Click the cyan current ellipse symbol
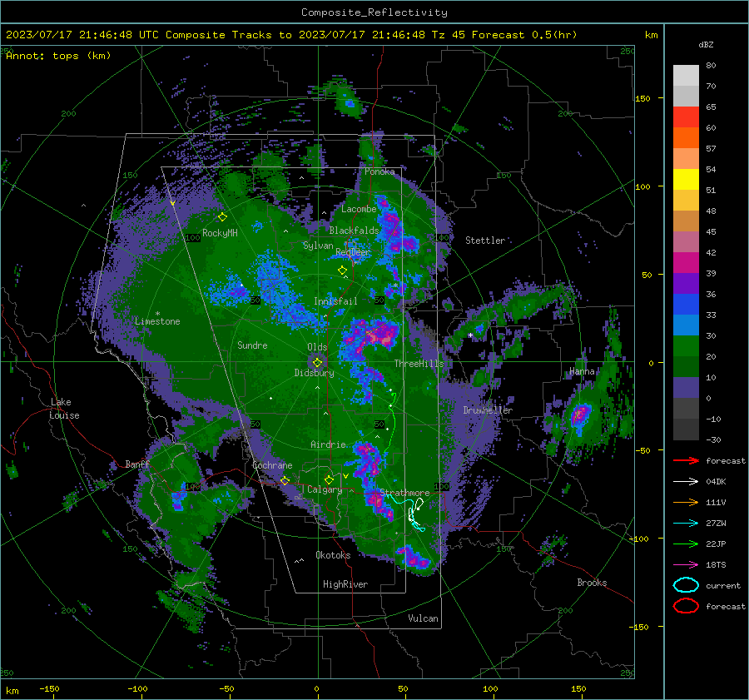The width and height of the screenshot is (749, 700). 686,585
